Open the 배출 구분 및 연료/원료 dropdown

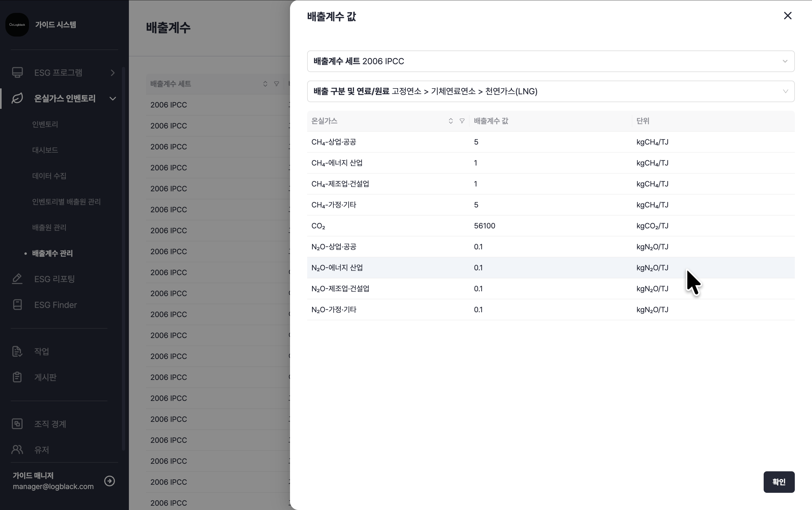(x=550, y=91)
